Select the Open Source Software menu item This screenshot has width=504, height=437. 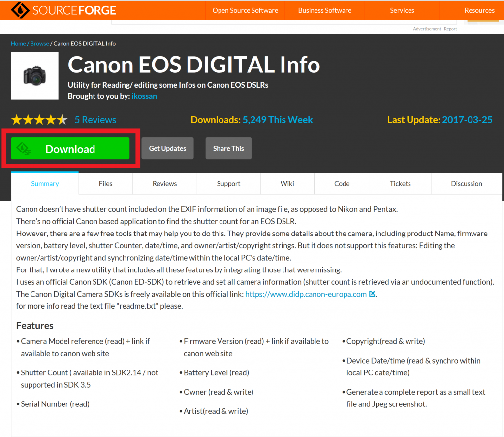[245, 10]
